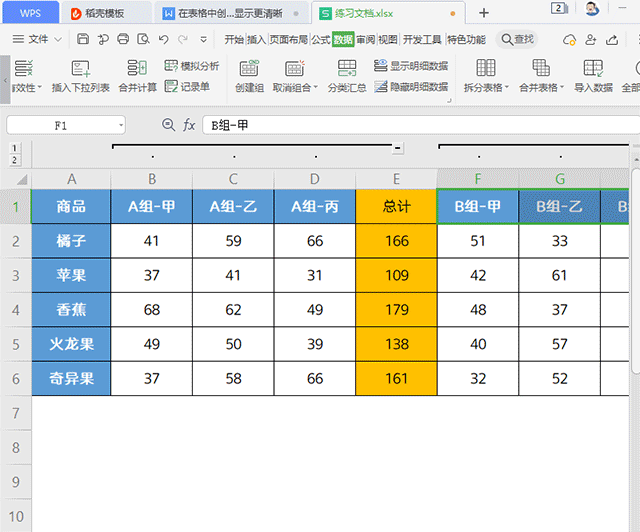640x532 pixels.
Task: Switch to outline level 1 button
Action: point(14,148)
